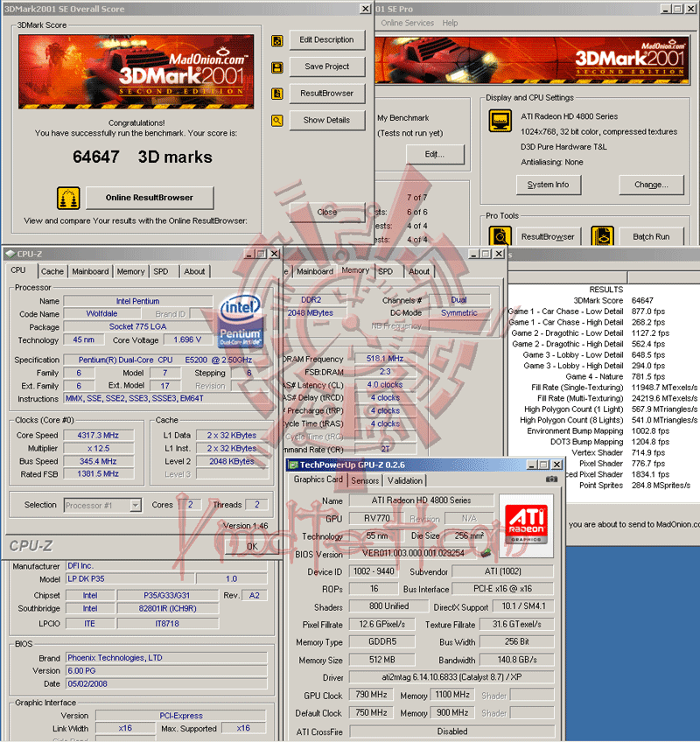Click the 3DMark2001 banner in the score window

pyautogui.click(x=136, y=72)
